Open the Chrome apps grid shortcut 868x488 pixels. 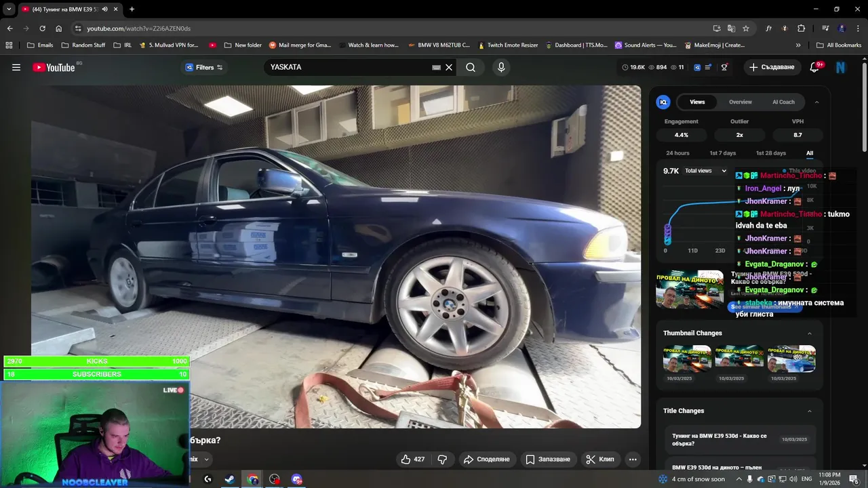tap(9, 45)
